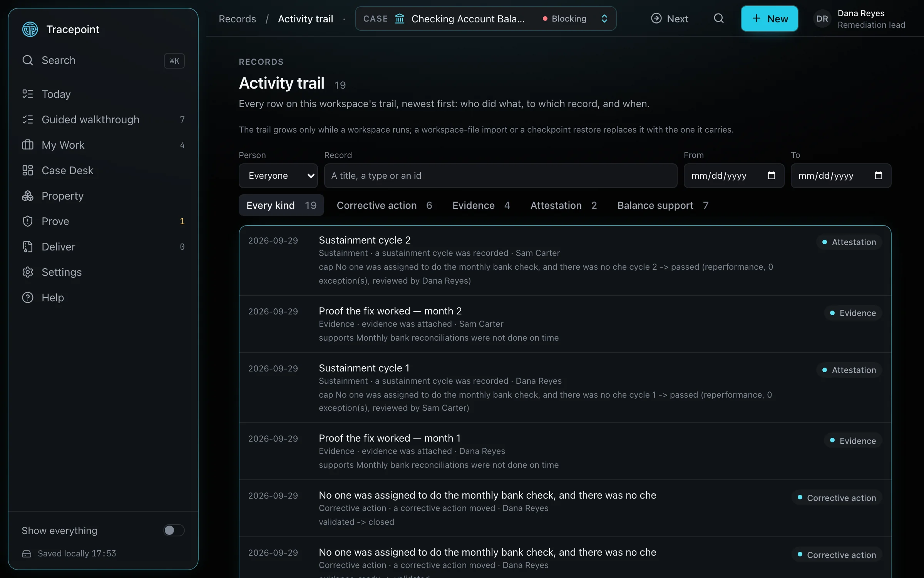Open the case switcher chevrons
Viewport: 924px width, 578px height.
coord(604,18)
